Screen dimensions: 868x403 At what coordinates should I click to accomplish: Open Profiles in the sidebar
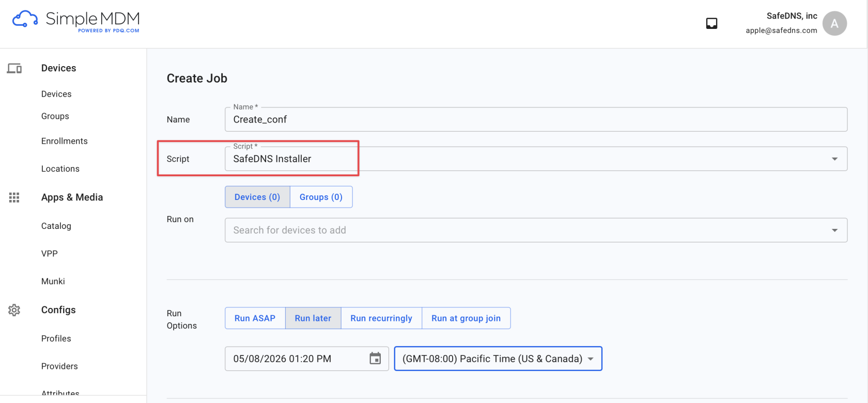[56, 338]
